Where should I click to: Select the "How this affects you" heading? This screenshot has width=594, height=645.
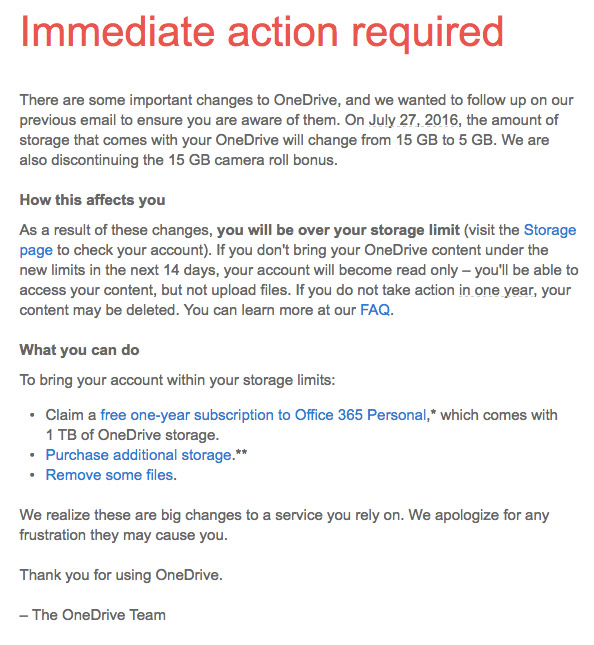[x=93, y=200]
